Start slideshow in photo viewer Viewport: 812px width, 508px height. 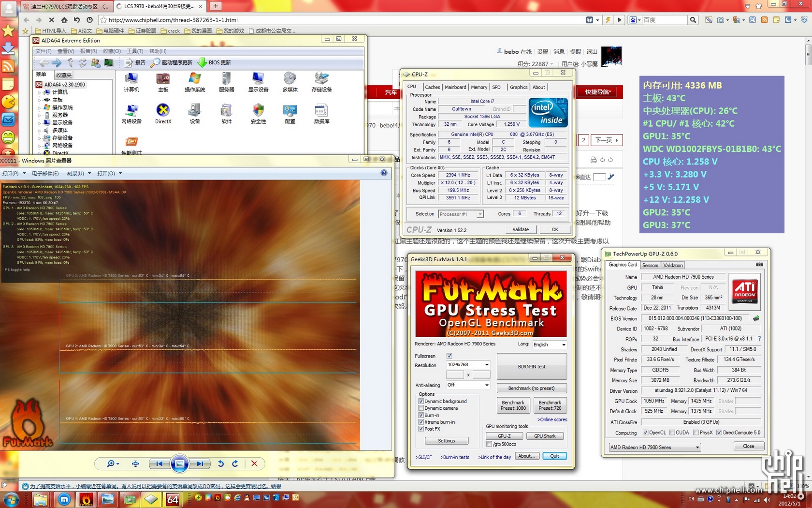(x=179, y=463)
